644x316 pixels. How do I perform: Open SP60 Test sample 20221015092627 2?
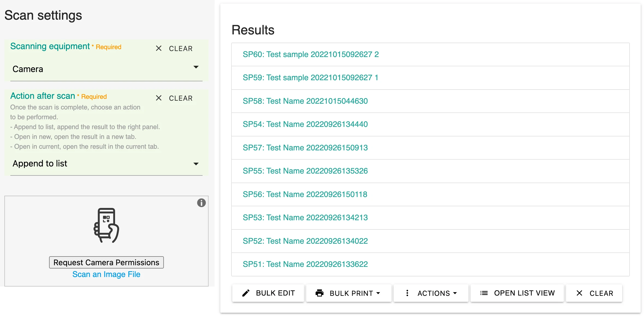pyautogui.click(x=311, y=54)
